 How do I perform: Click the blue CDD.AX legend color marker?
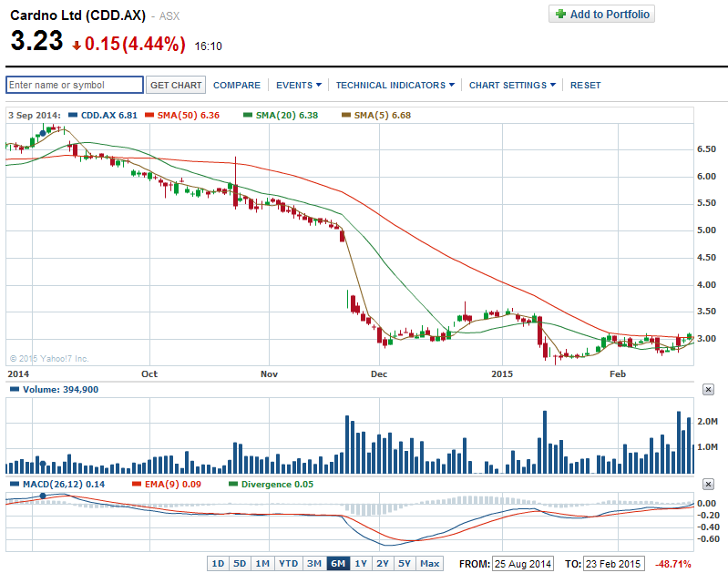(x=72, y=115)
